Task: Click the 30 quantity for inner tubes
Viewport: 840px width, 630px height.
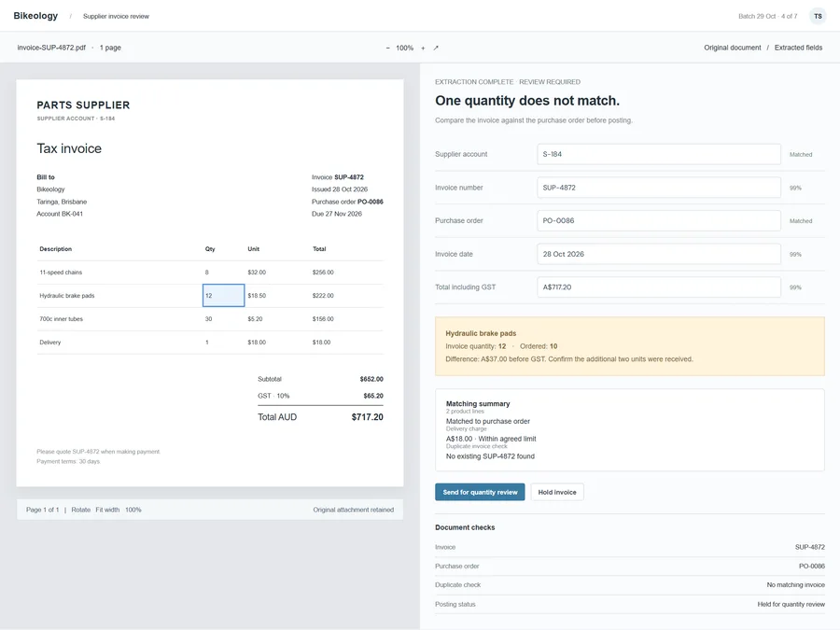Action: pos(208,319)
